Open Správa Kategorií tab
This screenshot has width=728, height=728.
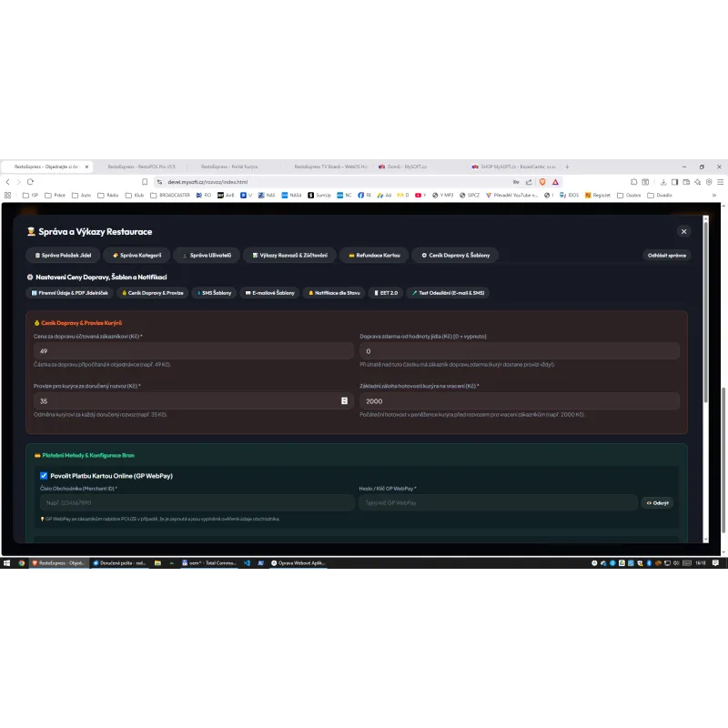tap(137, 255)
